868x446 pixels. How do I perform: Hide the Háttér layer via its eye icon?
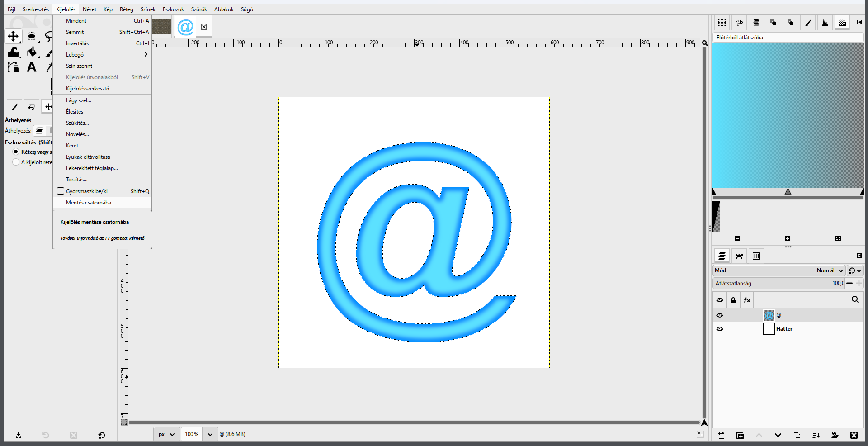pos(720,329)
